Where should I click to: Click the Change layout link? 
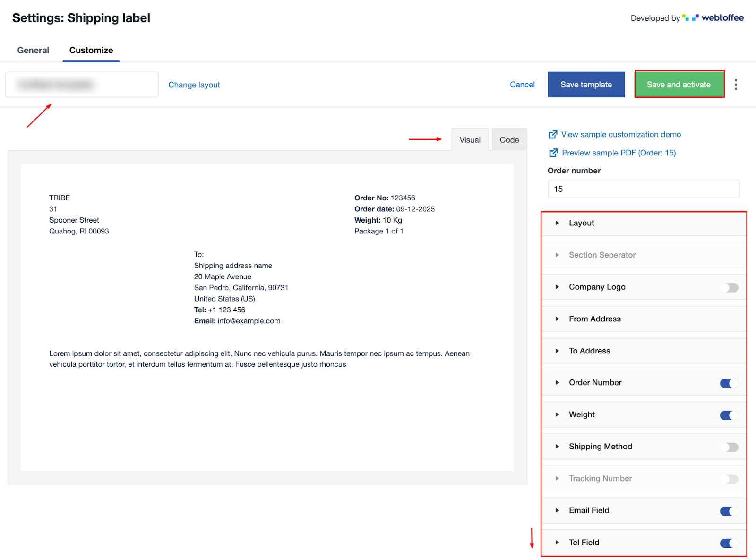pyautogui.click(x=194, y=85)
